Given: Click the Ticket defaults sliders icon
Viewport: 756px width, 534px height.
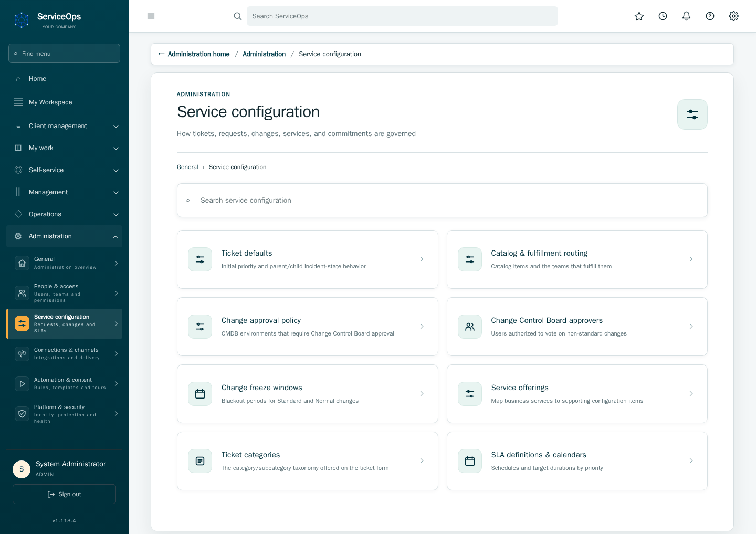Looking at the screenshot, I should [x=200, y=259].
